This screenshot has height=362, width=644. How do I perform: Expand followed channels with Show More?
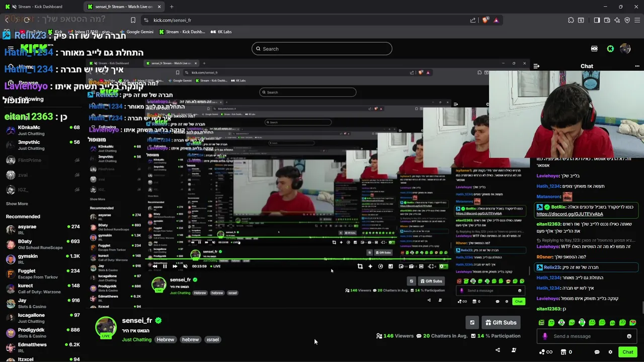[17, 204]
